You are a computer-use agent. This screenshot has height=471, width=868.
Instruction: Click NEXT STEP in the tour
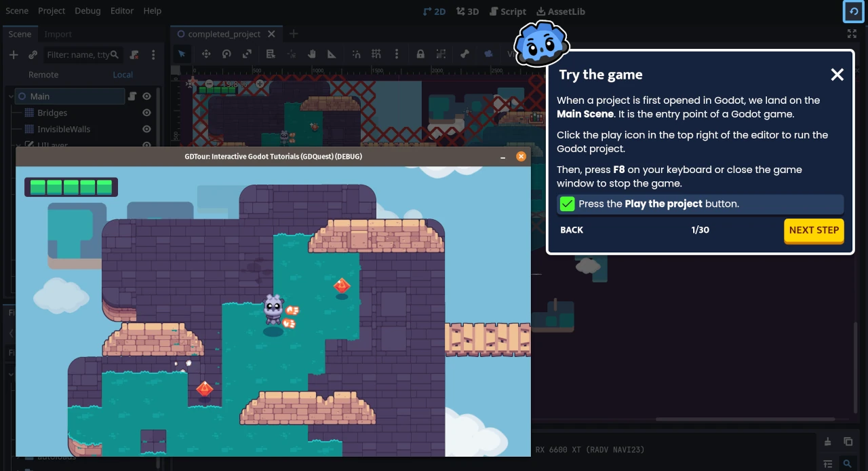pyautogui.click(x=814, y=230)
